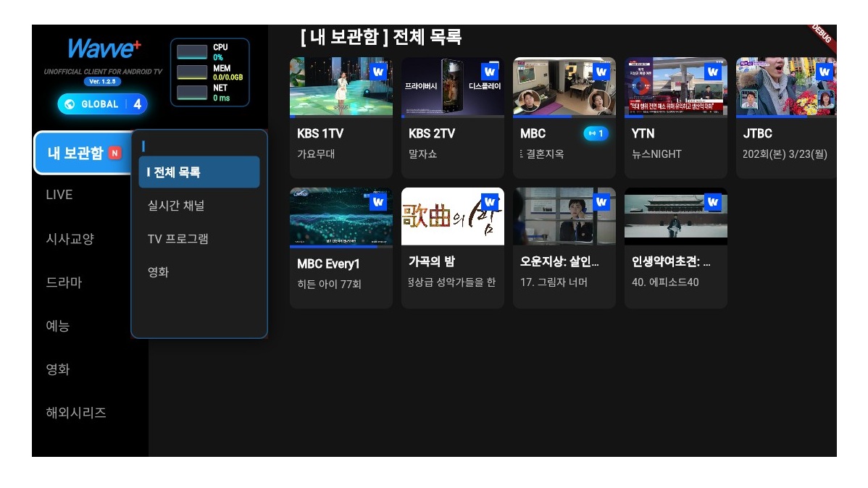This screenshot has height=488, width=868.
Task: Click Wavve badge on 인생약여초견 thumbnail
Action: click(713, 203)
